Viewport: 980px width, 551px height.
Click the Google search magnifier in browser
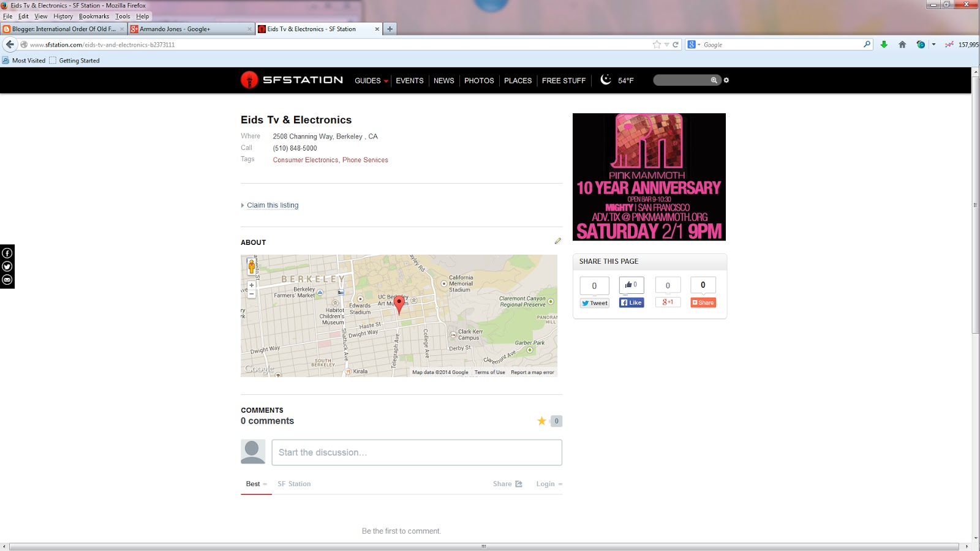coord(867,44)
